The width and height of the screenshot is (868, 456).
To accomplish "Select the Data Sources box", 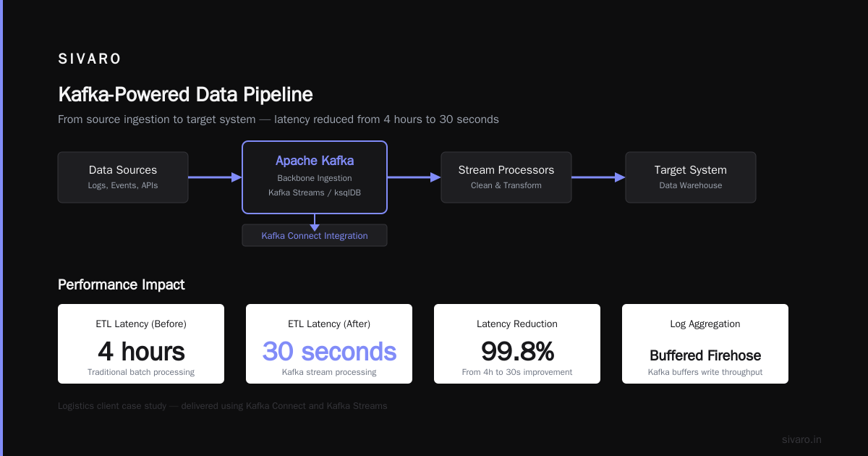I will [x=123, y=177].
